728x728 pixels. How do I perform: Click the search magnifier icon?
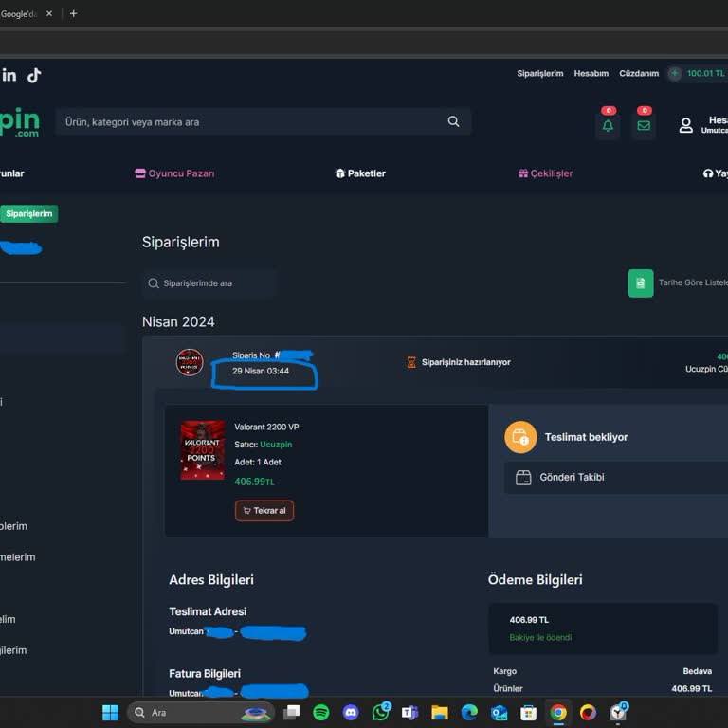(x=453, y=121)
